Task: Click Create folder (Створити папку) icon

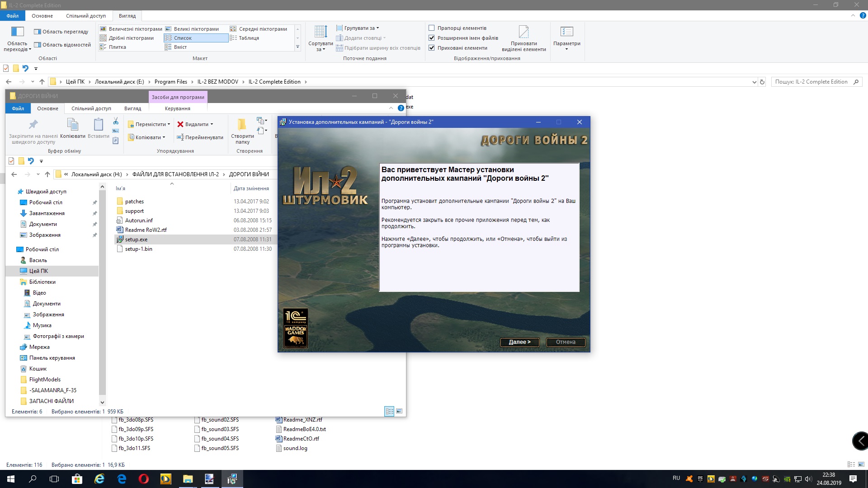Action: pyautogui.click(x=242, y=125)
